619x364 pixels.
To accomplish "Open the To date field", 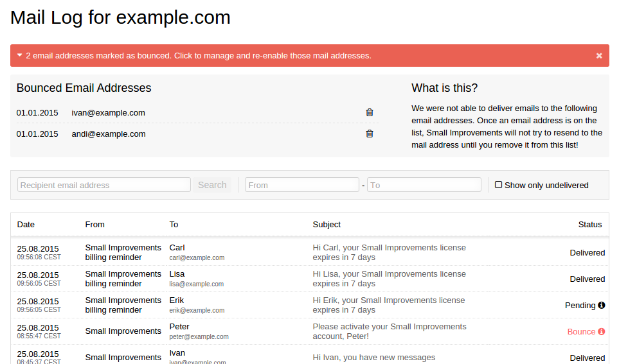I will click(x=424, y=184).
